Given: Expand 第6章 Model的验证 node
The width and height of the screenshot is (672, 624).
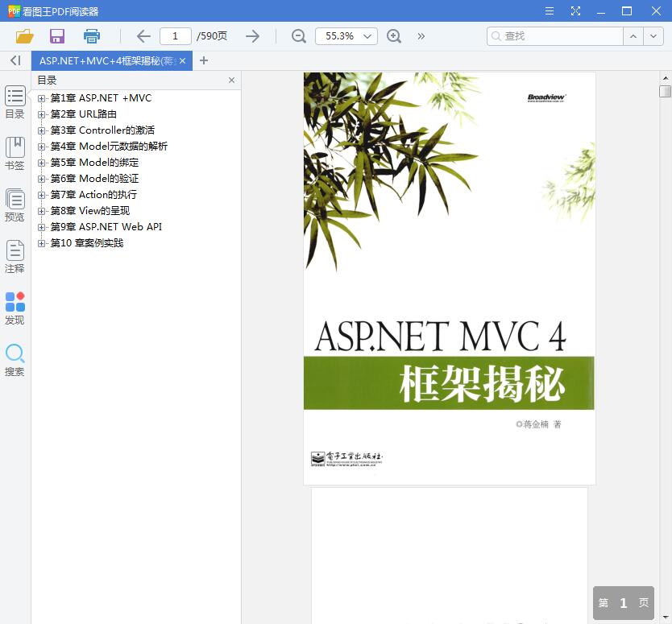Looking at the screenshot, I should tap(41, 179).
